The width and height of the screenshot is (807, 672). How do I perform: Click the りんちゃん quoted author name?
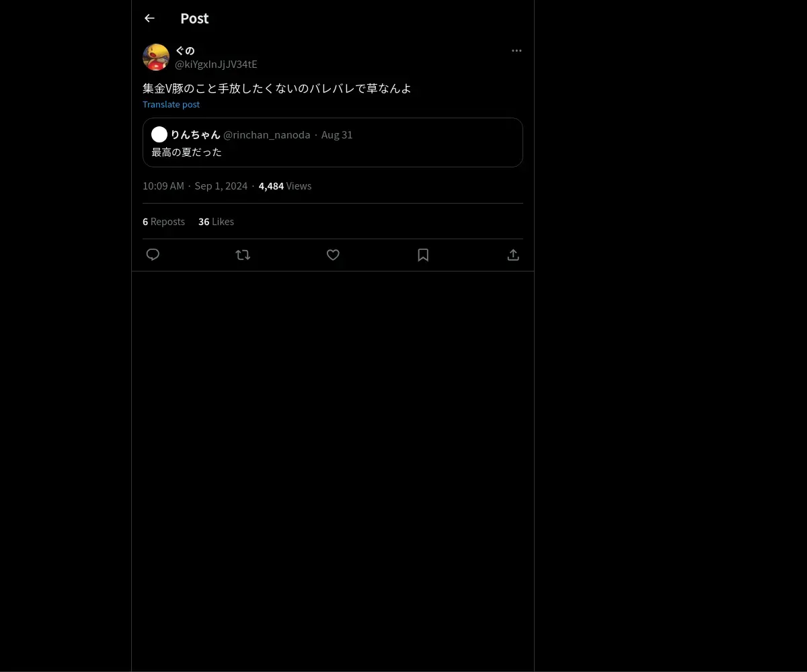pyautogui.click(x=195, y=134)
